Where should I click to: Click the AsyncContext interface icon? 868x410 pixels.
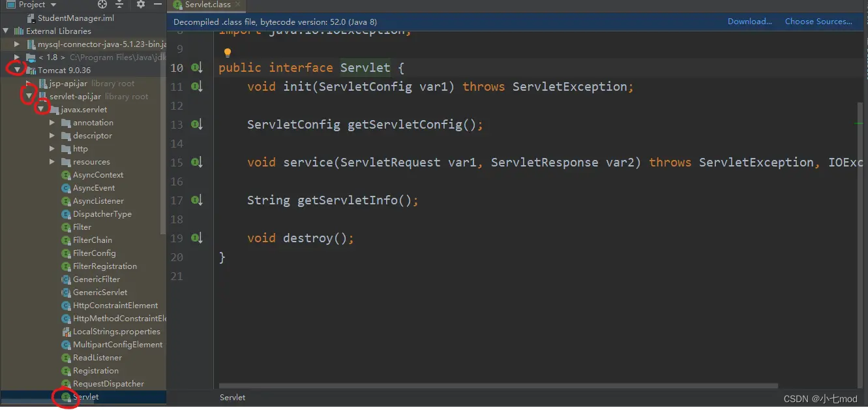[x=66, y=175]
